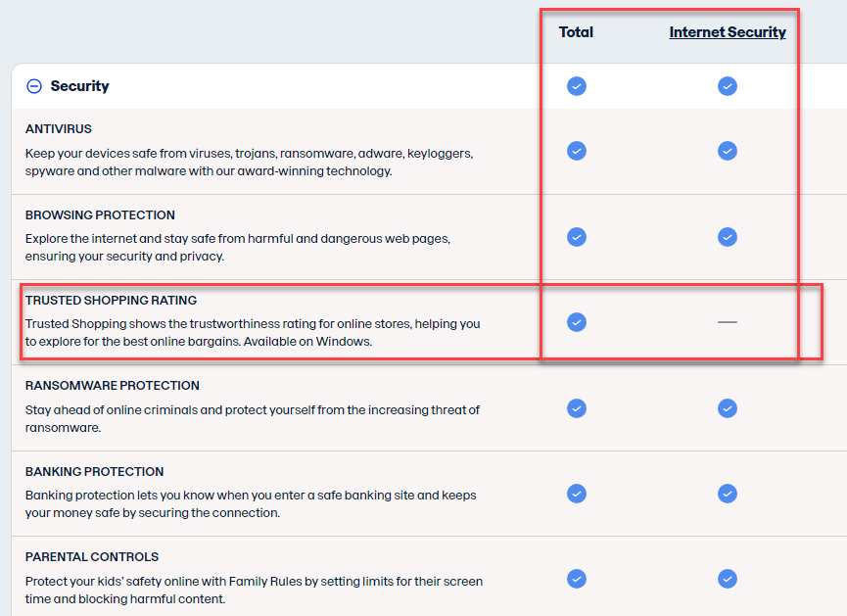
Task: Click Ransomware Protection checkmark under Total
Action: point(577,407)
